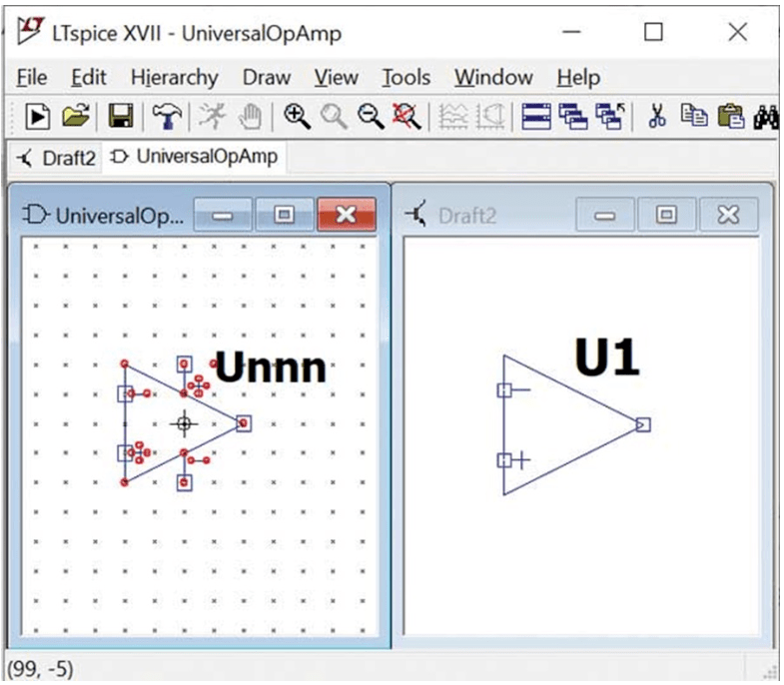Open a new schematic from the toolbar
This screenshot has height=685, width=784.
[x=38, y=117]
